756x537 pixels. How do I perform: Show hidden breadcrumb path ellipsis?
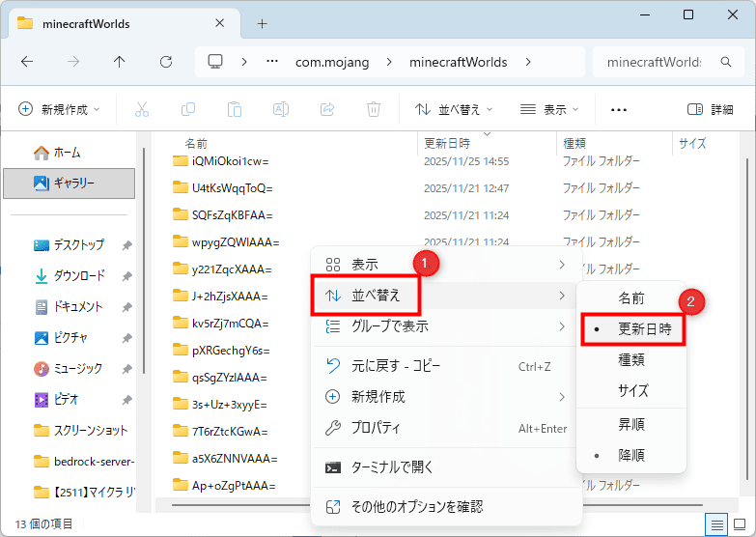coord(272,61)
